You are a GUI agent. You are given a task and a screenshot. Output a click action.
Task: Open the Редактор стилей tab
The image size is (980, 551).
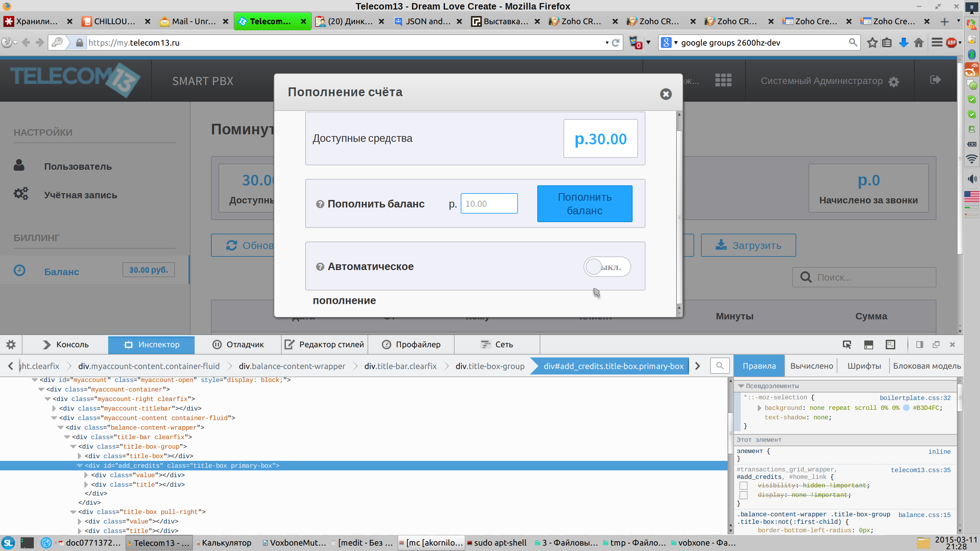(x=325, y=345)
